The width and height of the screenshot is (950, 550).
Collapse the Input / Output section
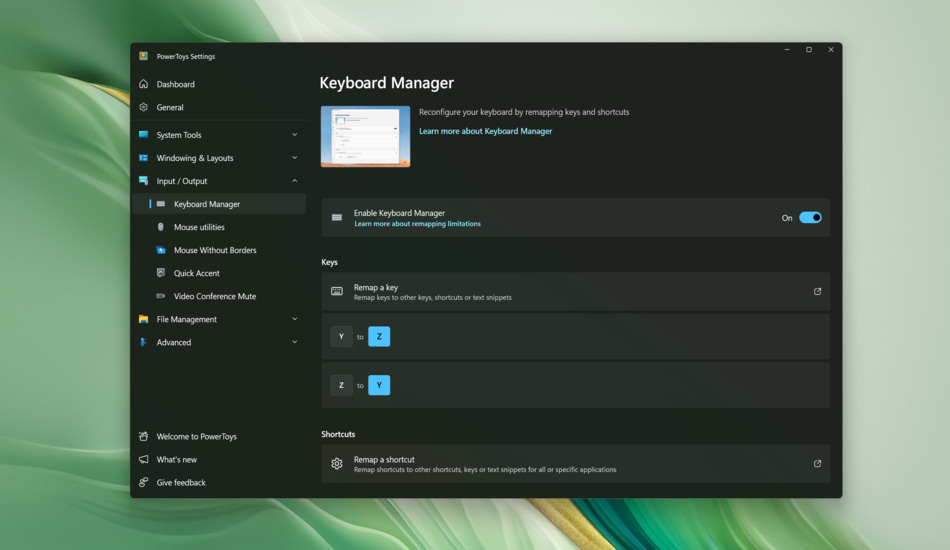tap(294, 181)
